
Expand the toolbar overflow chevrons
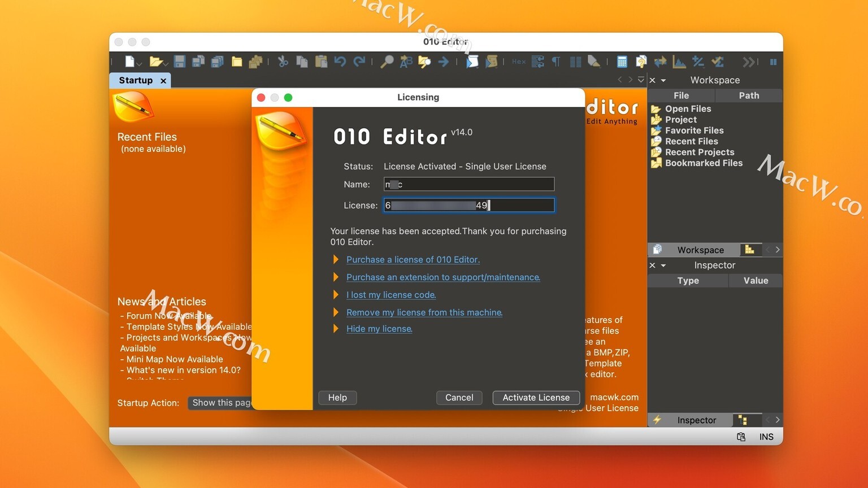(749, 62)
